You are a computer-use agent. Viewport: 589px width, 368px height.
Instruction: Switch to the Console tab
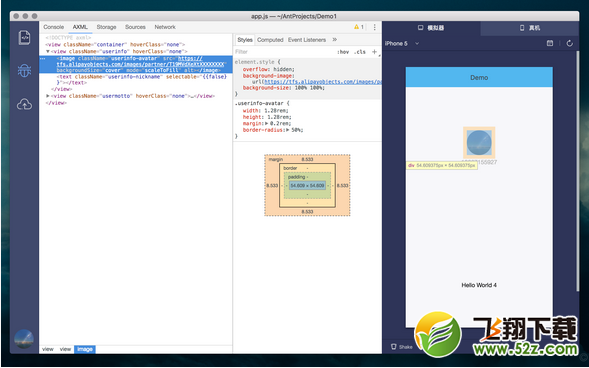tap(54, 27)
